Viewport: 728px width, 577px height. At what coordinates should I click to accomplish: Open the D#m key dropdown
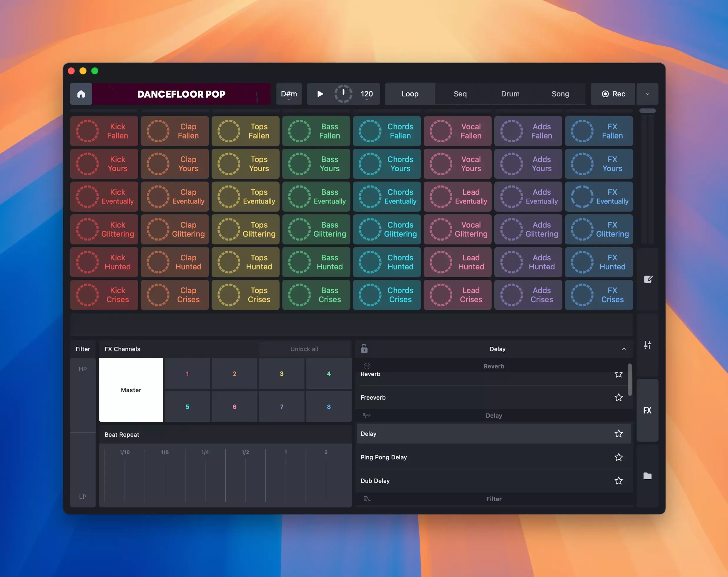289,94
